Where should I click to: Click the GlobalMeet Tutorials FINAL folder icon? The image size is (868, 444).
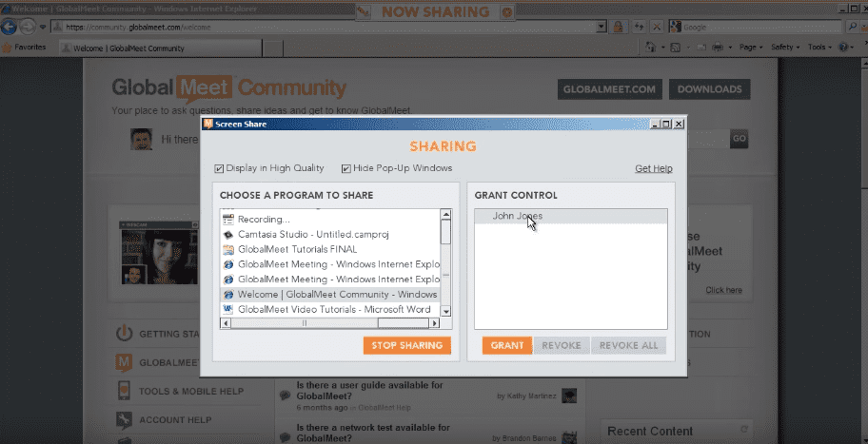(228, 250)
